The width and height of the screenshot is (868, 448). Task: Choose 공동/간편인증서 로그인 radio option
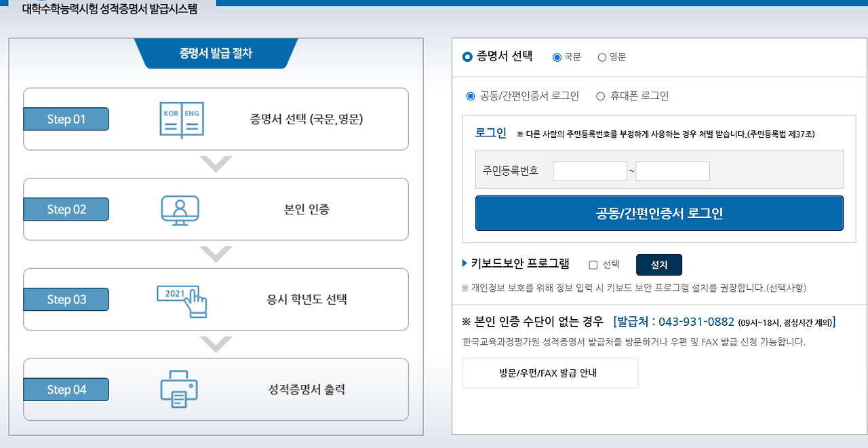(x=471, y=96)
